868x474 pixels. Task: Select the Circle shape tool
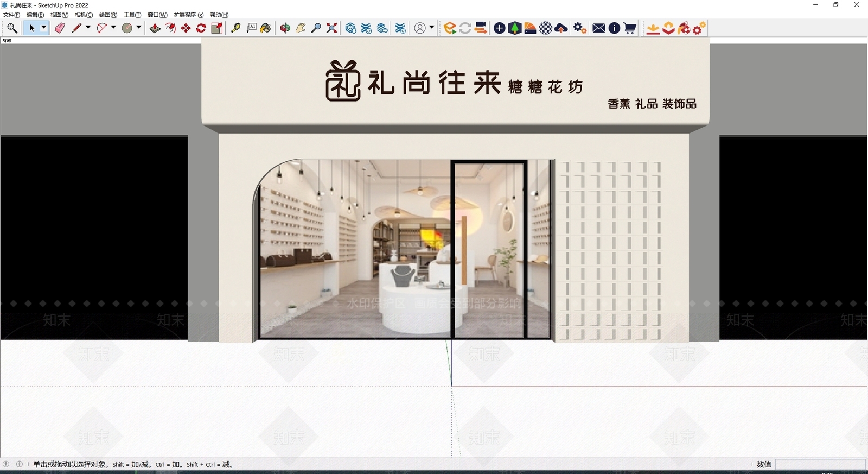(x=127, y=28)
